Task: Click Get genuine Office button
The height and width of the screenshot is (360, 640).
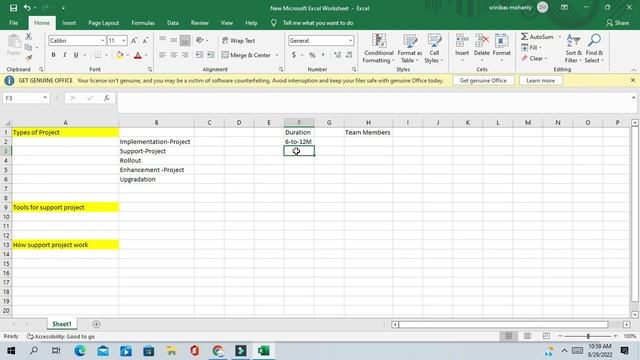Action: [483, 80]
